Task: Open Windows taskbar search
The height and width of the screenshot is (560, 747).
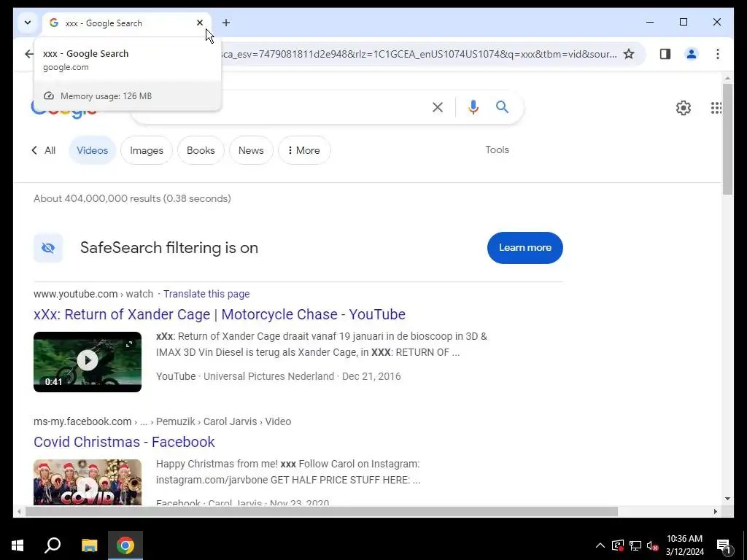Action: point(53,545)
